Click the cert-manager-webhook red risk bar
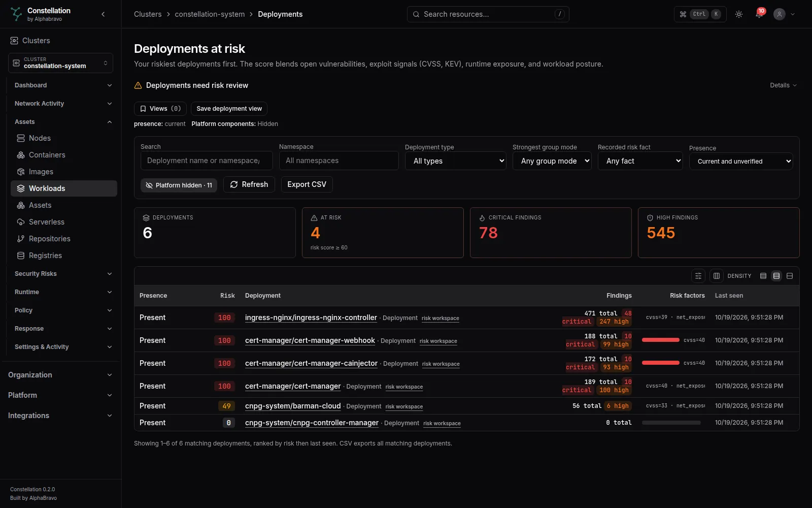Screen dimensions: 812x508 [x=661, y=340]
